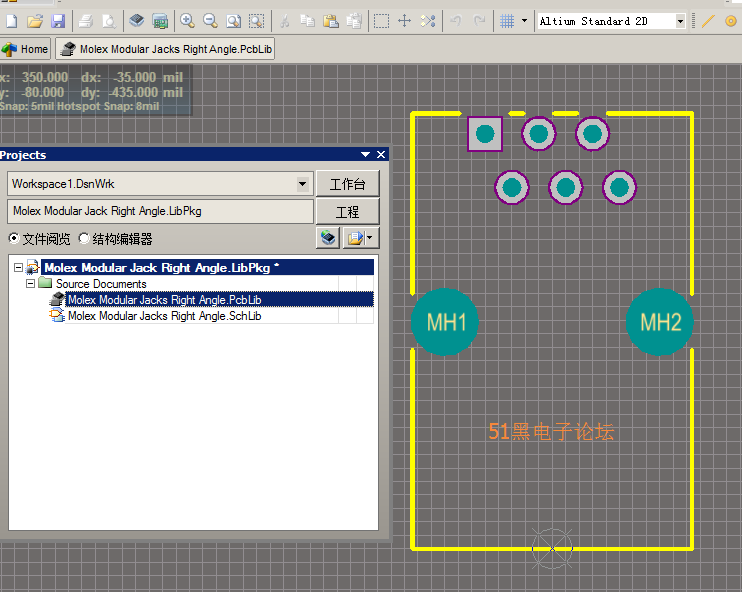Fit the document with the zoom icon
This screenshot has height=592, width=742.
pos(233,21)
